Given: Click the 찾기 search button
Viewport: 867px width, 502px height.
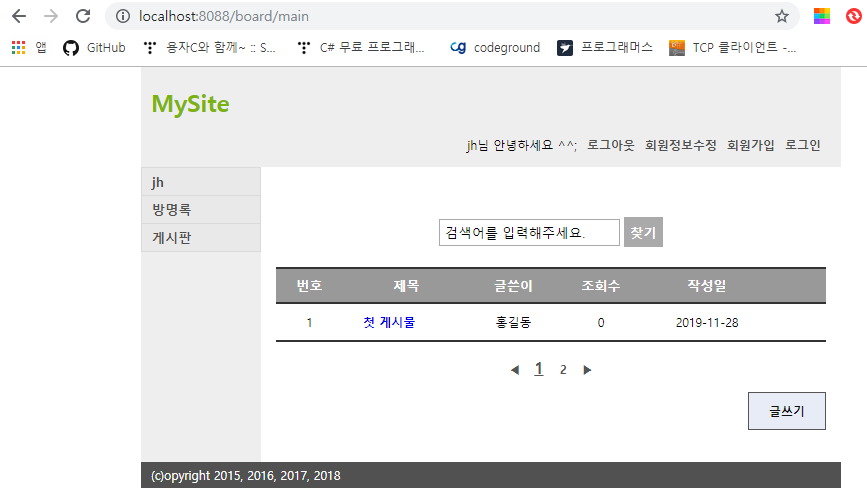Looking at the screenshot, I should (643, 232).
